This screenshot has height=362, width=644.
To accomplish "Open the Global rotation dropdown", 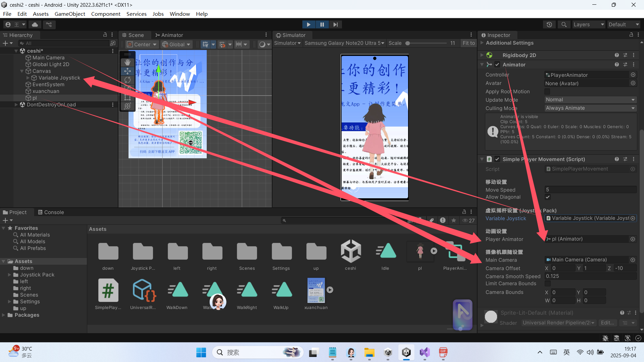I will click(176, 44).
